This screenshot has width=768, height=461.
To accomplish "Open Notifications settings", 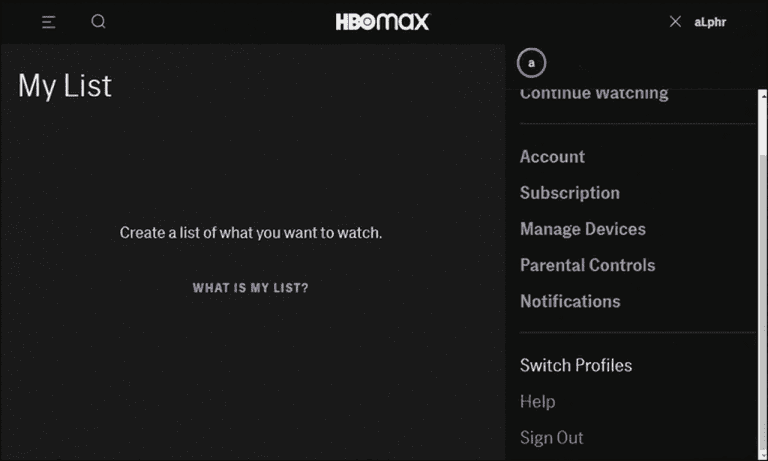I will pyautogui.click(x=570, y=301).
